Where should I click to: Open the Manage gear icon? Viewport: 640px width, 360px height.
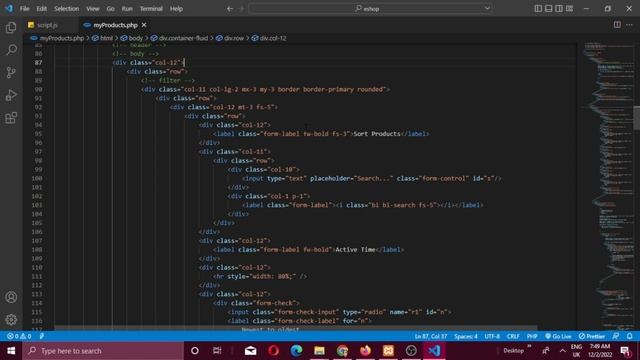(11, 320)
